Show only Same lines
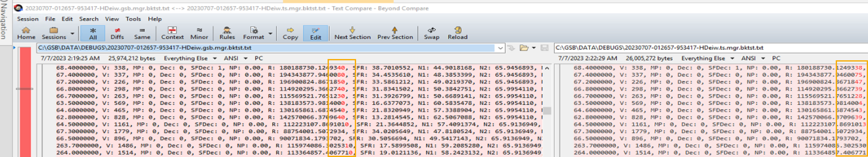 click(x=142, y=33)
